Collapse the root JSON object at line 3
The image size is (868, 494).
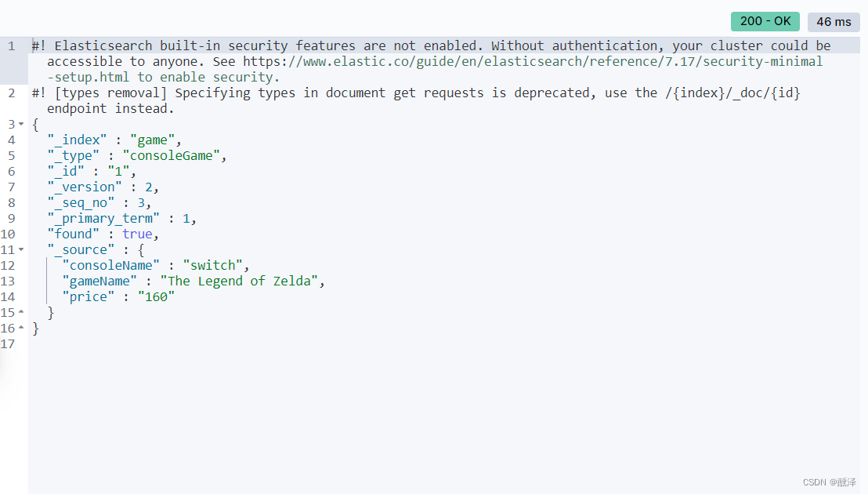pyautogui.click(x=21, y=124)
